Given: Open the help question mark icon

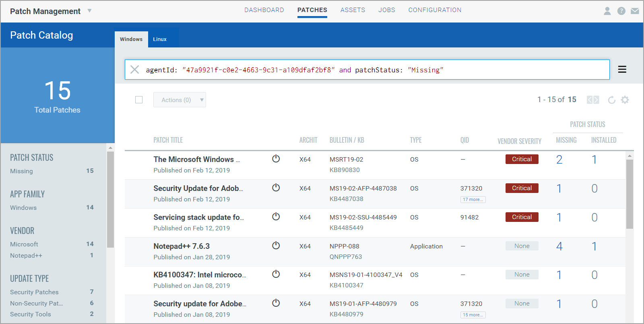Looking at the screenshot, I should [x=621, y=11].
